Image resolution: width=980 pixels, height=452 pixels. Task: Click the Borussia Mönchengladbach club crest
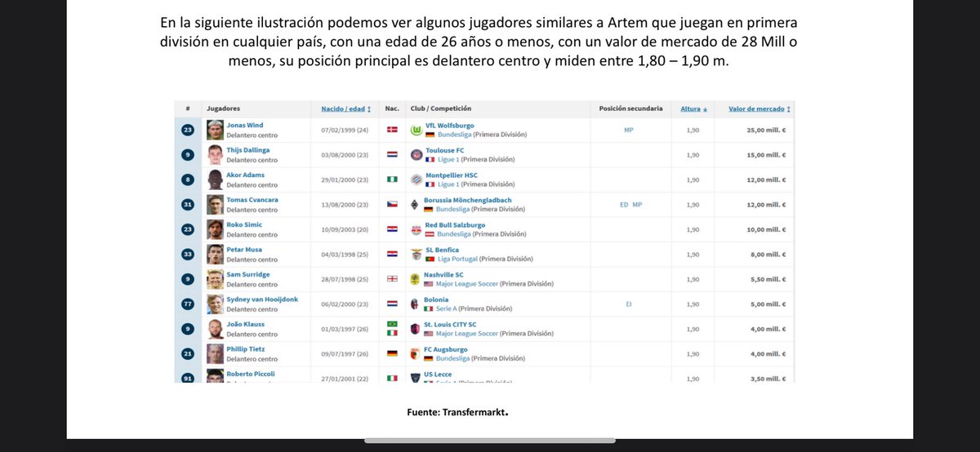[415, 205]
